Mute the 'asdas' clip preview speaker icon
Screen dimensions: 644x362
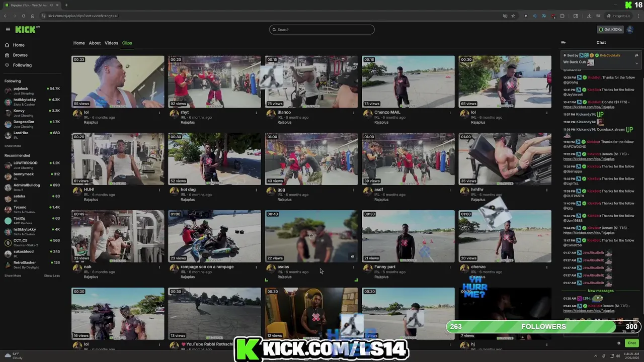click(x=352, y=256)
